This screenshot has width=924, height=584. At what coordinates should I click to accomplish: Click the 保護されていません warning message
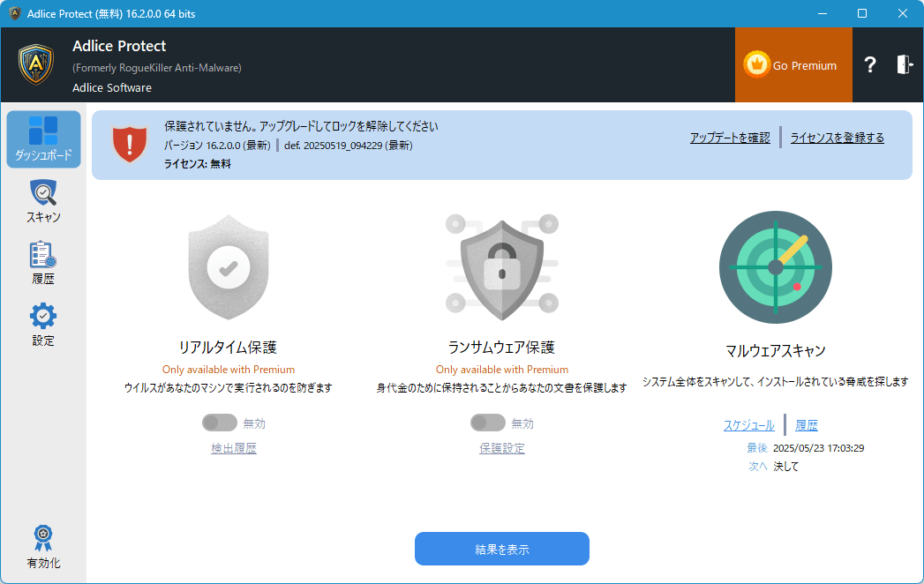[301, 126]
